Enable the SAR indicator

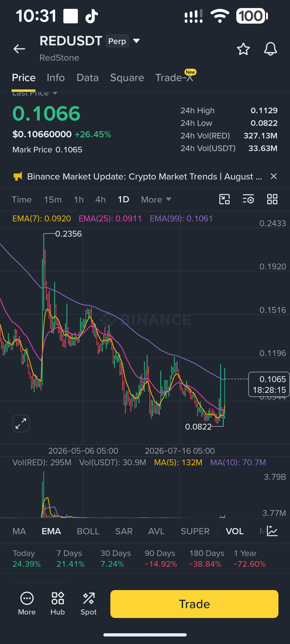pyautogui.click(x=124, y=531)
